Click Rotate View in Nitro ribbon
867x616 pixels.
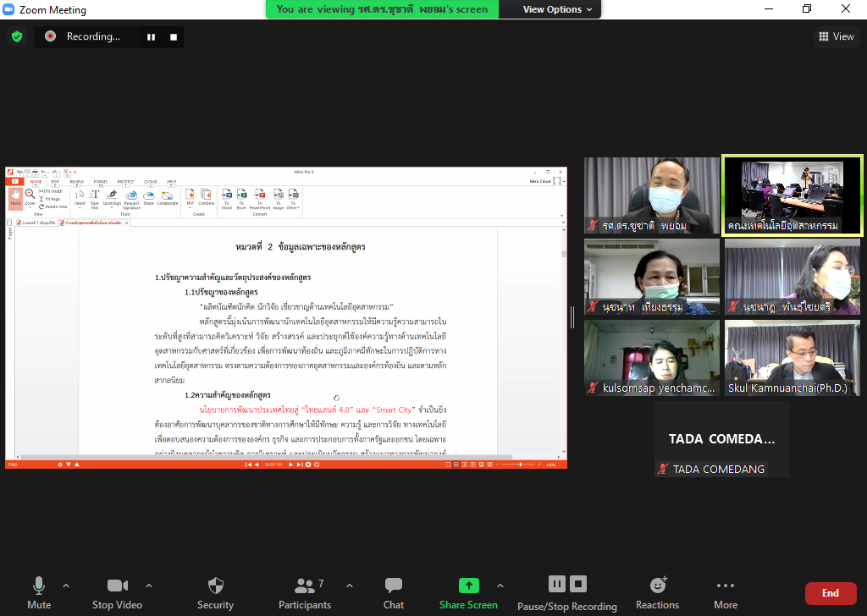tap(53, 206)
